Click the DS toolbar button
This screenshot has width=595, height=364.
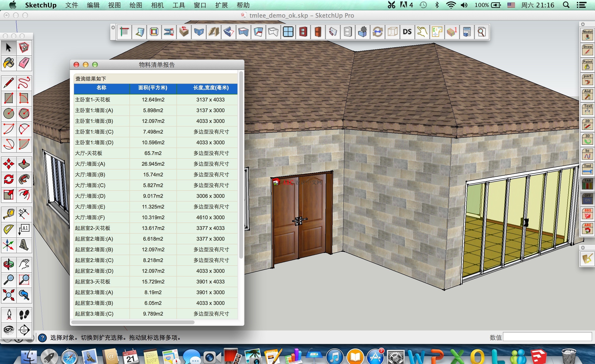(x=407, y=32)
